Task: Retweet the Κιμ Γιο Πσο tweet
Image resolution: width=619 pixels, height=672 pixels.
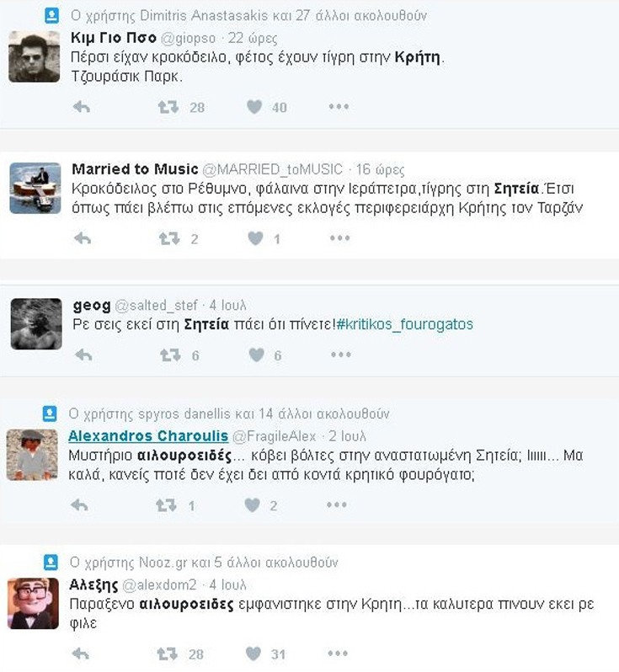Action: tap(169, 107)
